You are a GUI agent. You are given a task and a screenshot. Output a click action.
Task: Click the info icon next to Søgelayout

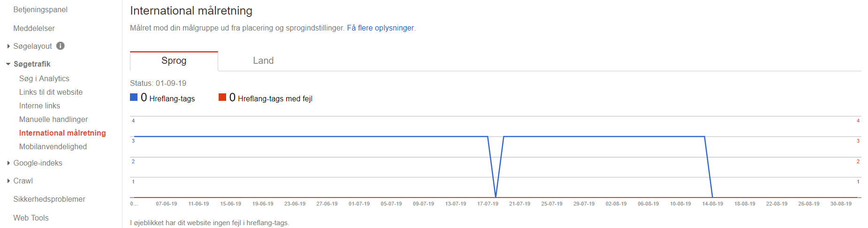pos(61,46)
